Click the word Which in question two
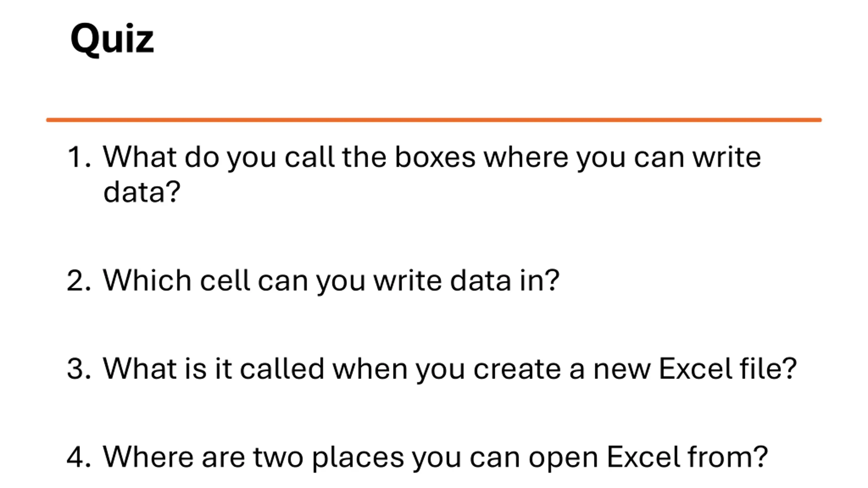 click(x=147, y=280)
